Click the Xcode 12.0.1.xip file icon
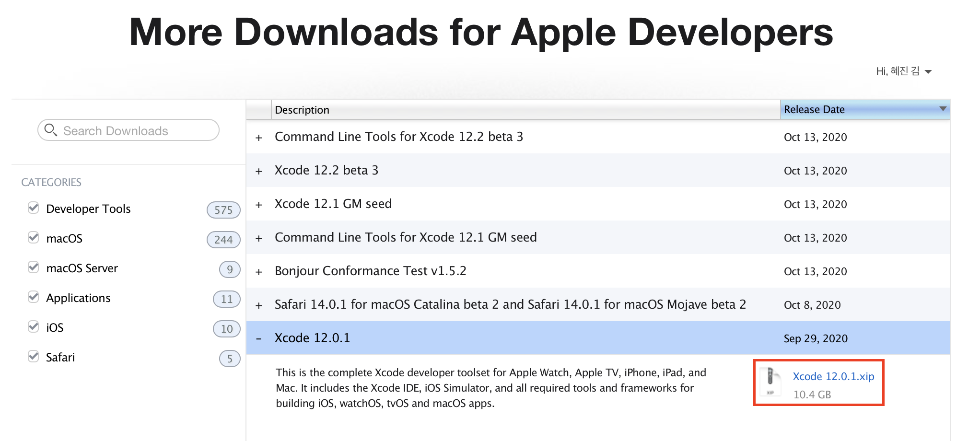980x441 pixels. (x=770, y=382)
